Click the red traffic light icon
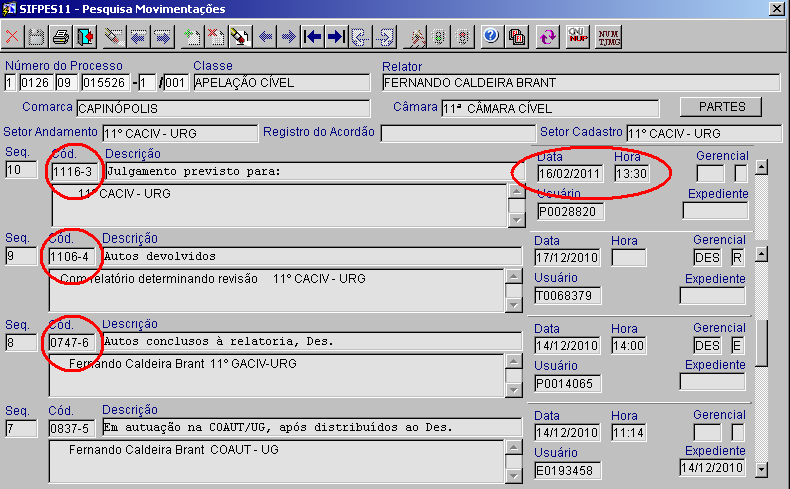Screen dimensions: 790x489 [463, 37]
